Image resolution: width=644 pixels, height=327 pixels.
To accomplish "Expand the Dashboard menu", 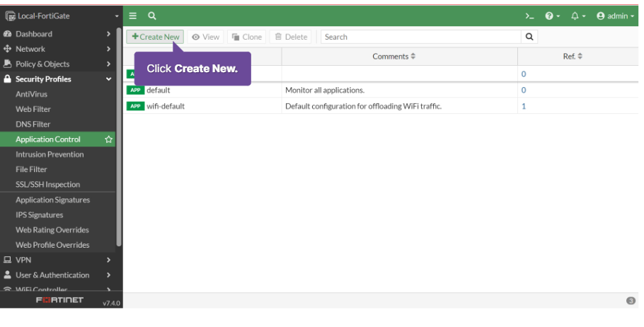I will [x=57, y=34].
